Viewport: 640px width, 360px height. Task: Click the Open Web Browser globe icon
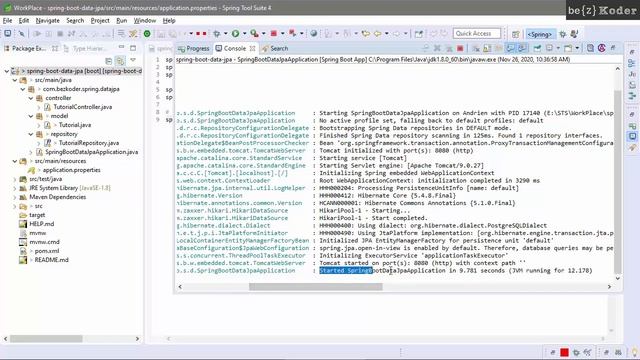click(x=313, y=33)
